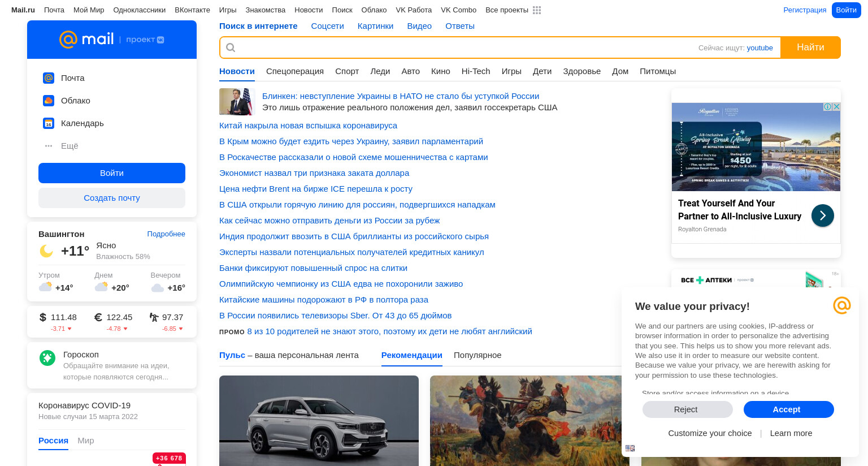Open the Гороскоп widget title

point(81,355)
